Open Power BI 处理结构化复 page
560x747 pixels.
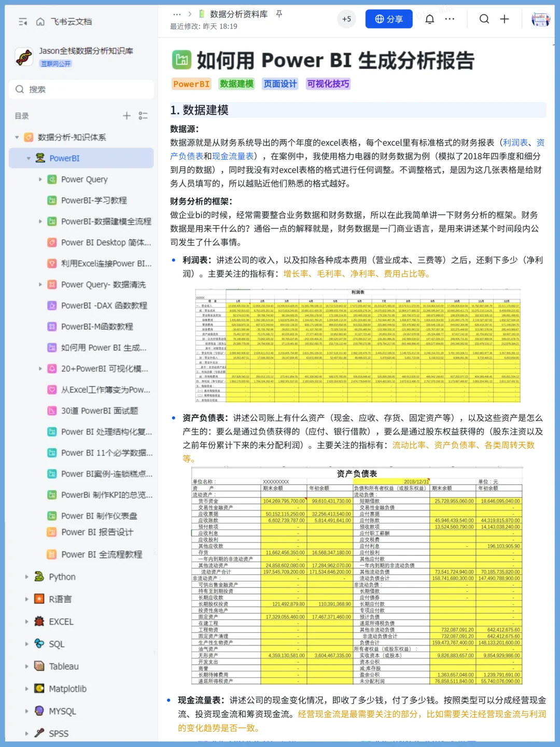107,432
